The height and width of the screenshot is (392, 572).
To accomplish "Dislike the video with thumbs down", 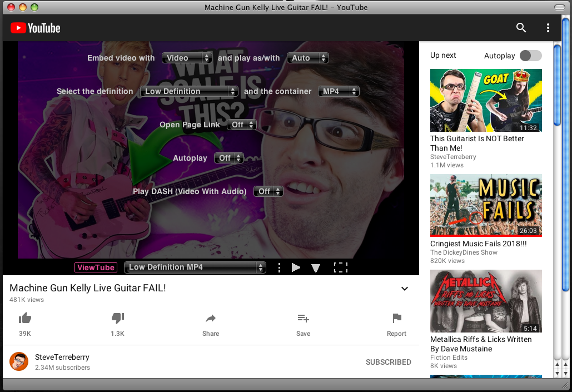I will coord(117,318).
